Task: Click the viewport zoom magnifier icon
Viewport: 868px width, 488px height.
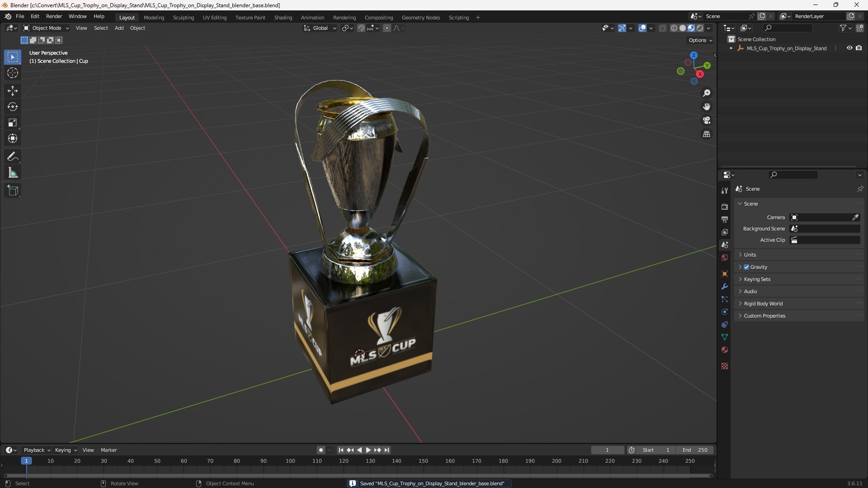Action: click(707, 93)
